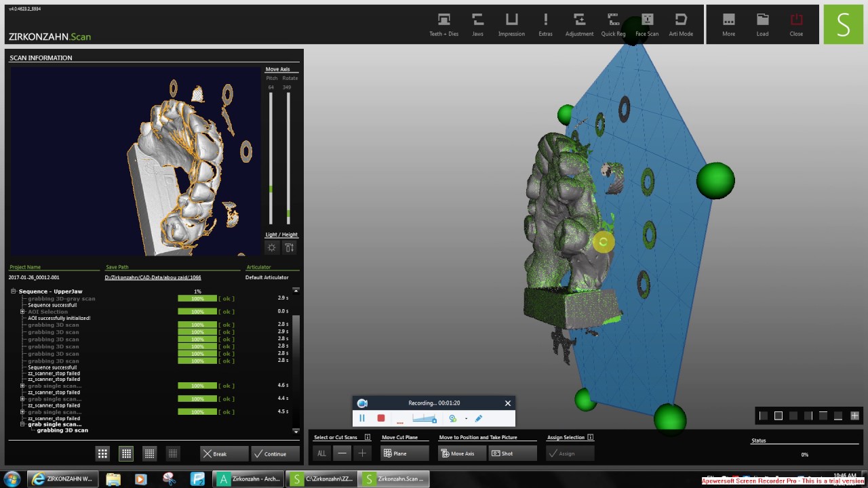Screen dimensions: 868x488
Task: Click the Light brightness icon
Action: tap(272, 247)
